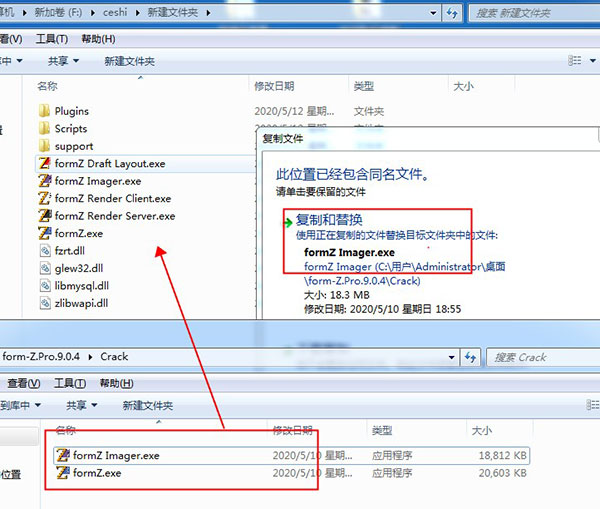Click 18,812 KB size cell
Image resolution: width=600 pixels, height=509 pixels.
coord(502,455)
